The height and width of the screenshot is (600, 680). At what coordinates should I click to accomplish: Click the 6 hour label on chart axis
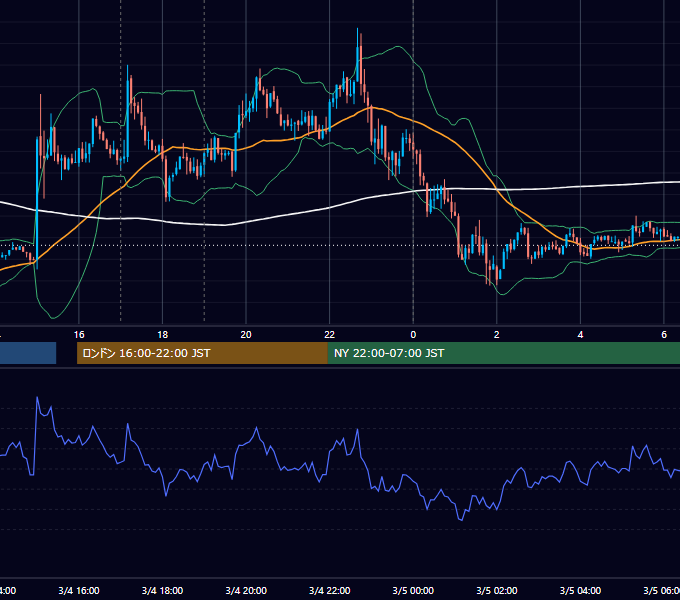click(664, 335)
